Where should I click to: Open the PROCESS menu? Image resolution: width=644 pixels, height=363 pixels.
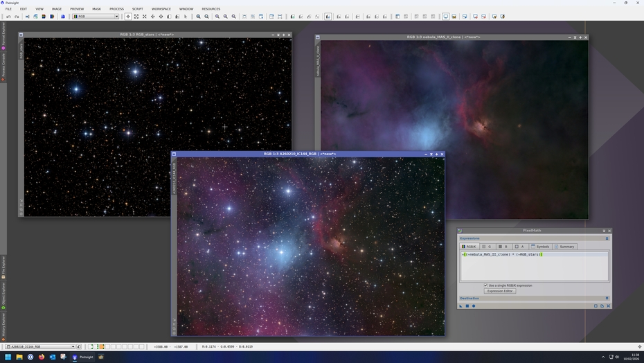coord(116,9)
